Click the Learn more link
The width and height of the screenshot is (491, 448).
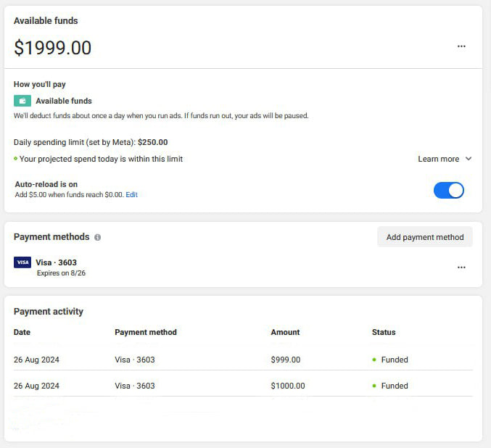[x=438, y=159]
